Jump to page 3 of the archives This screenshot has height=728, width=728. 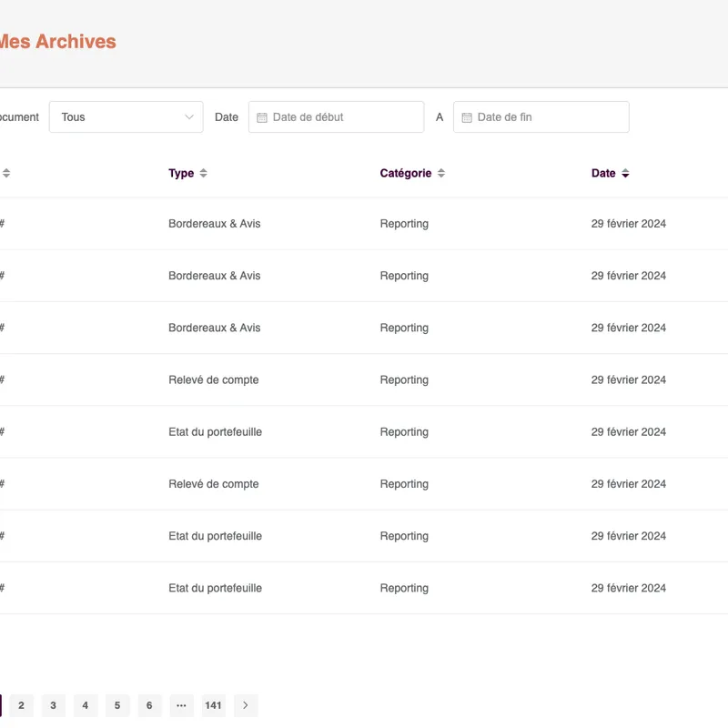[x=53, y=705]
